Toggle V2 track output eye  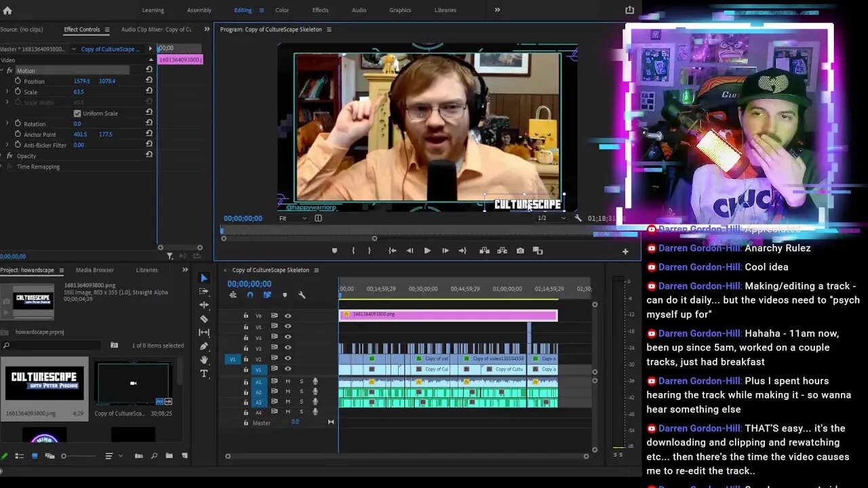point(288,359)
